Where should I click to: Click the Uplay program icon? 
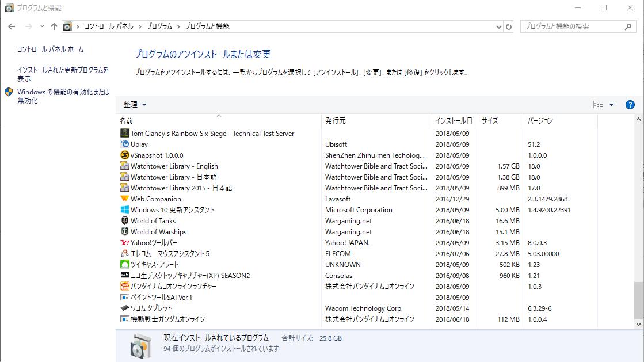(x=125, y=144)
